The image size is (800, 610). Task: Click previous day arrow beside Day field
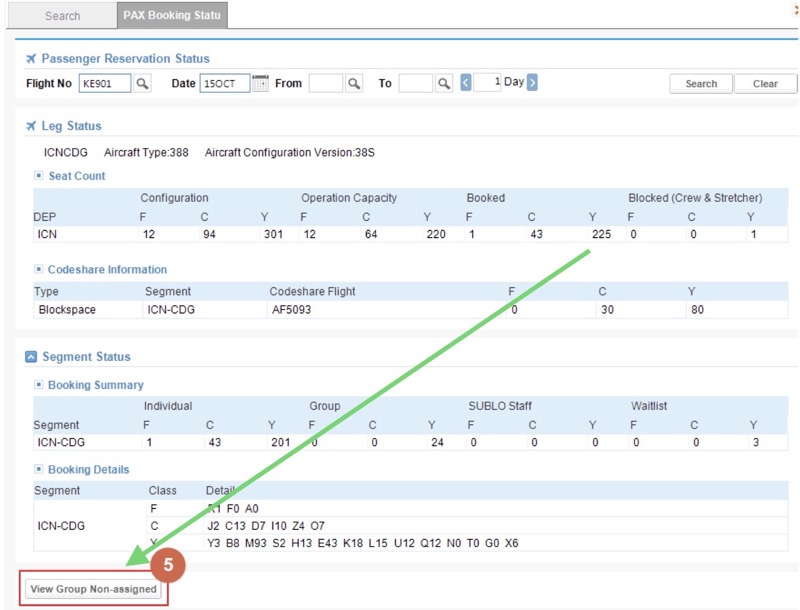466,83
